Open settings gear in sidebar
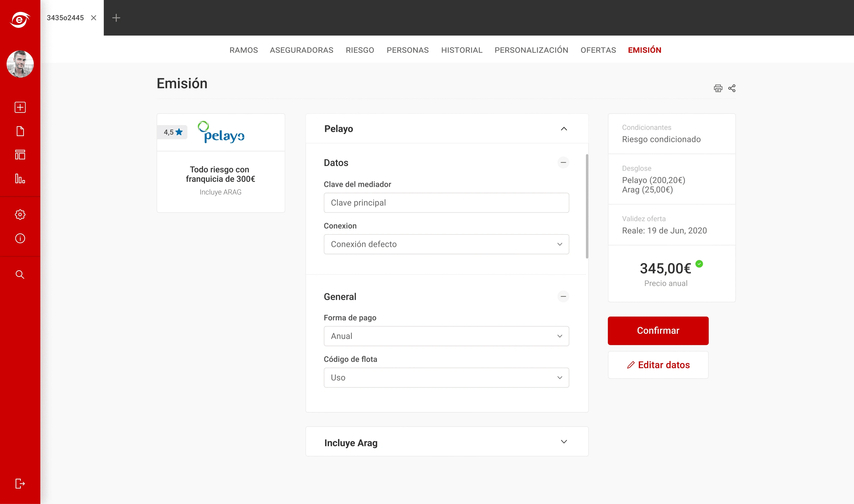Image resolution: width=854 pixels, height=504 pixels. (x=20, y=215)
